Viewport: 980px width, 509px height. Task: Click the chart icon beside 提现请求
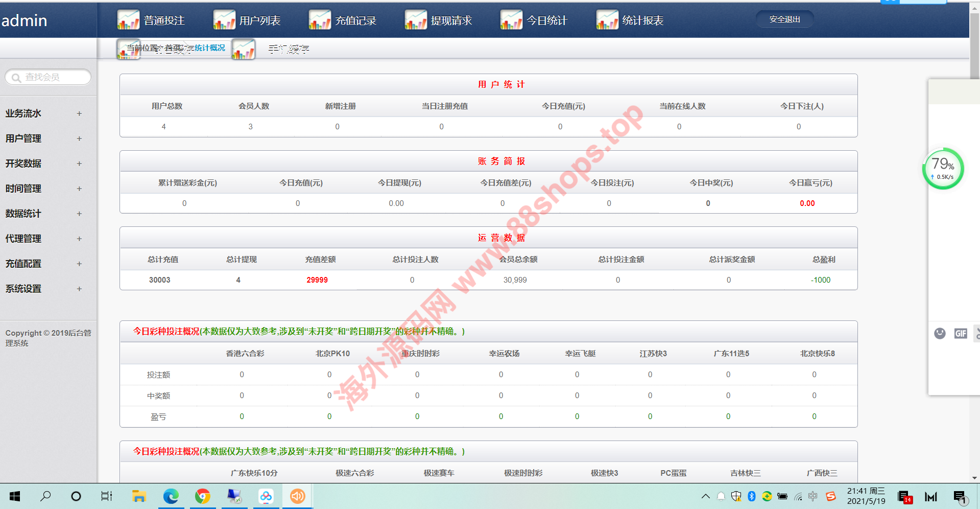(x=416, y=20)
